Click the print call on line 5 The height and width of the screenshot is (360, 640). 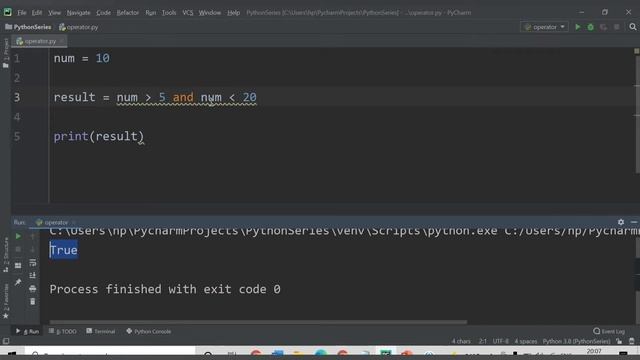[71, 136]
